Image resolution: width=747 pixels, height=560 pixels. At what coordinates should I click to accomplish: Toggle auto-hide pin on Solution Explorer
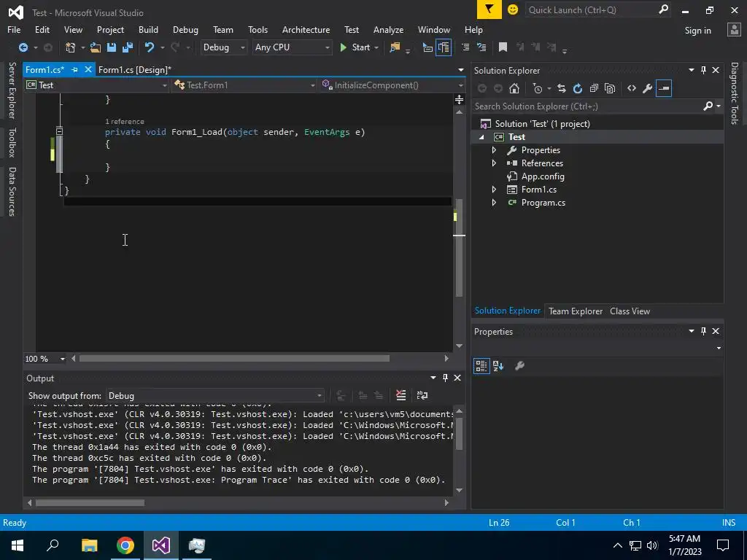coord(703,70)
